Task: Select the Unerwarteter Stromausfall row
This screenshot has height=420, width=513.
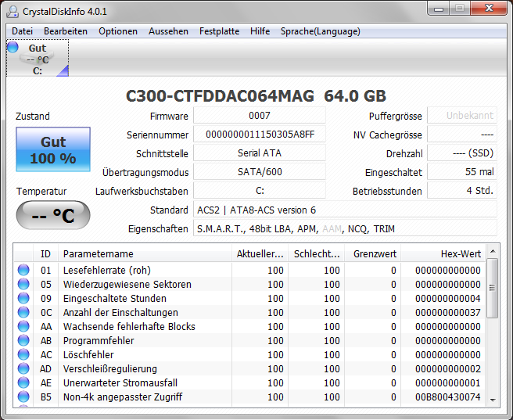Action: (249, 382)
